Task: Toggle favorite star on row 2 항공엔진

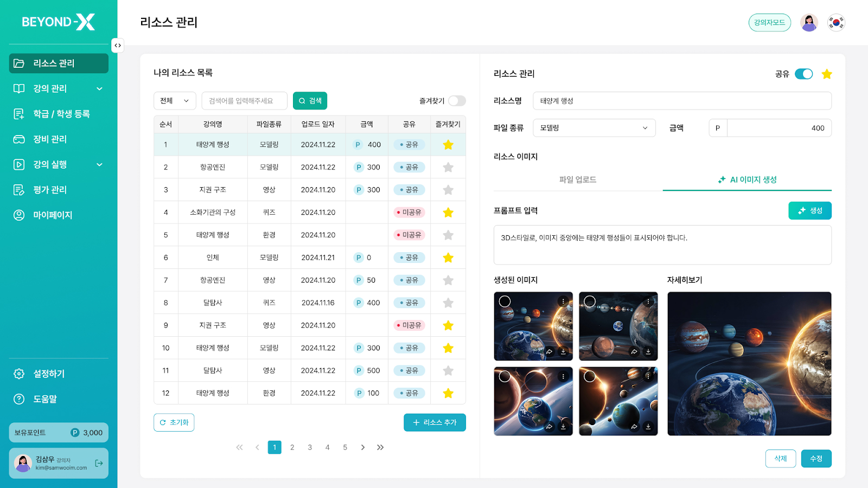Action: pos(448,168)
